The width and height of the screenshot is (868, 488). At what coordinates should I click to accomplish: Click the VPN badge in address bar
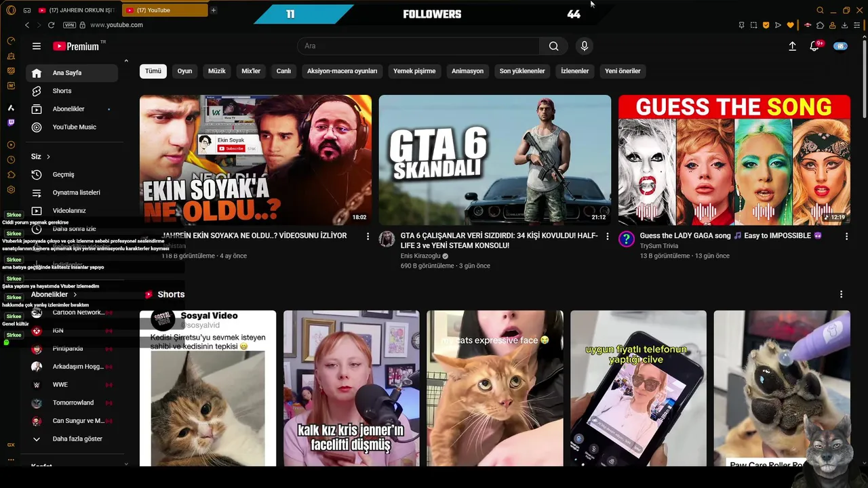point(69,25)
